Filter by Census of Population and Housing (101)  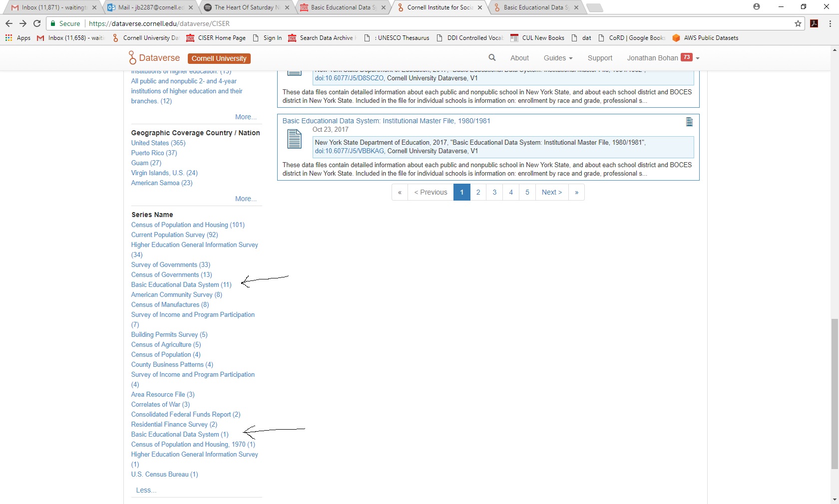[188, 225]
